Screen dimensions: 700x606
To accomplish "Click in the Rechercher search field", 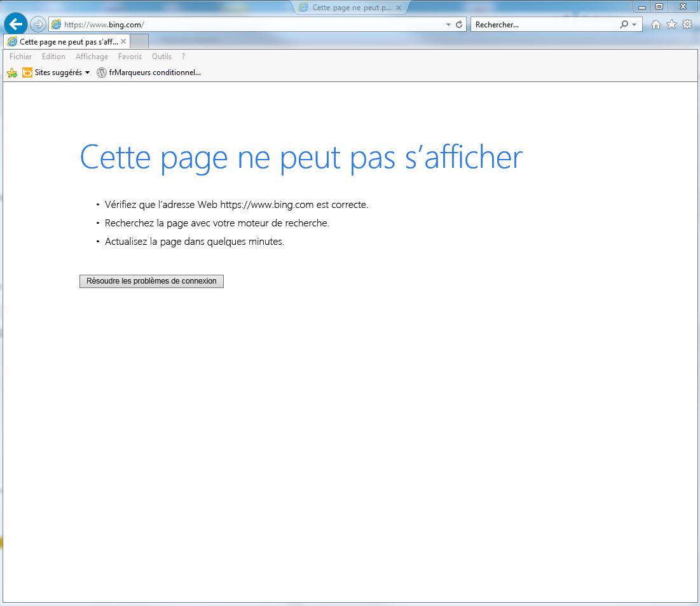I will click(544, 24).
